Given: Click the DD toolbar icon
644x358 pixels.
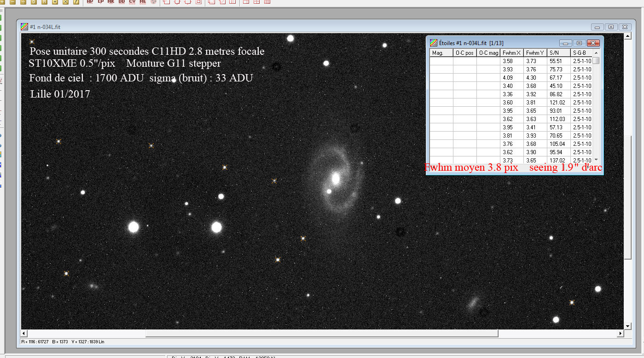Looking at the screenshot, I should click(122, 2).
